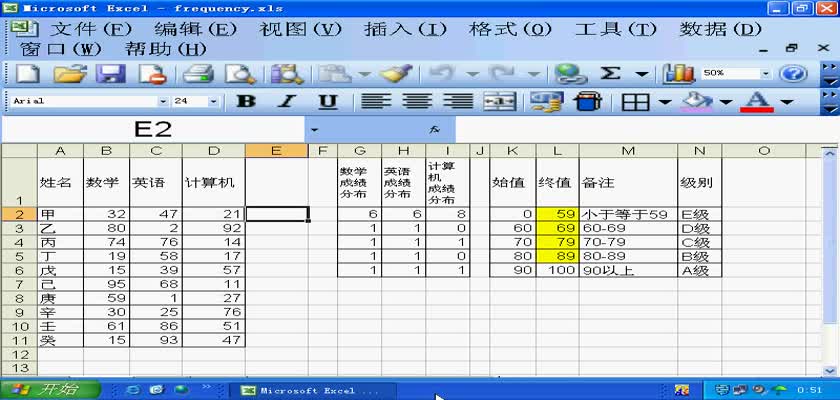This screenshot has height=400, width=840.
Task: Toggle Underline formatting
Action: (x=327, y=101)
